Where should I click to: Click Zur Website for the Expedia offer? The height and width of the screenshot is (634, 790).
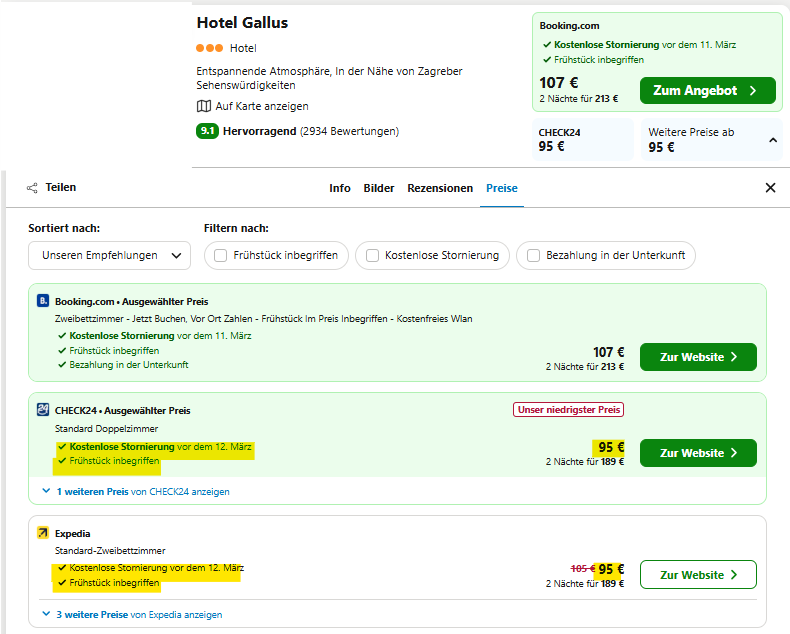698,575
